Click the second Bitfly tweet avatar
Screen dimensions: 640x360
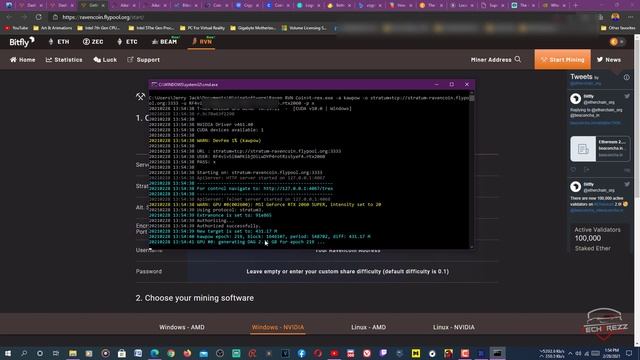(576, 187)
